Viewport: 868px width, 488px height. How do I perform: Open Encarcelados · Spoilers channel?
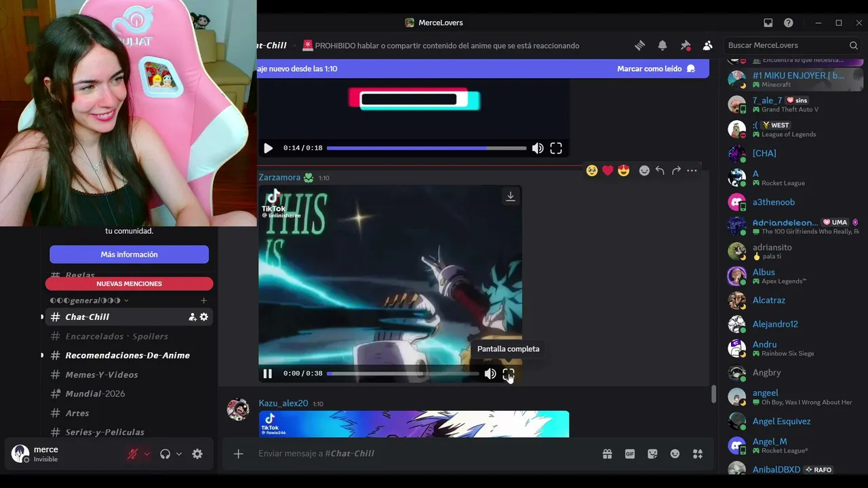[129, 336]
